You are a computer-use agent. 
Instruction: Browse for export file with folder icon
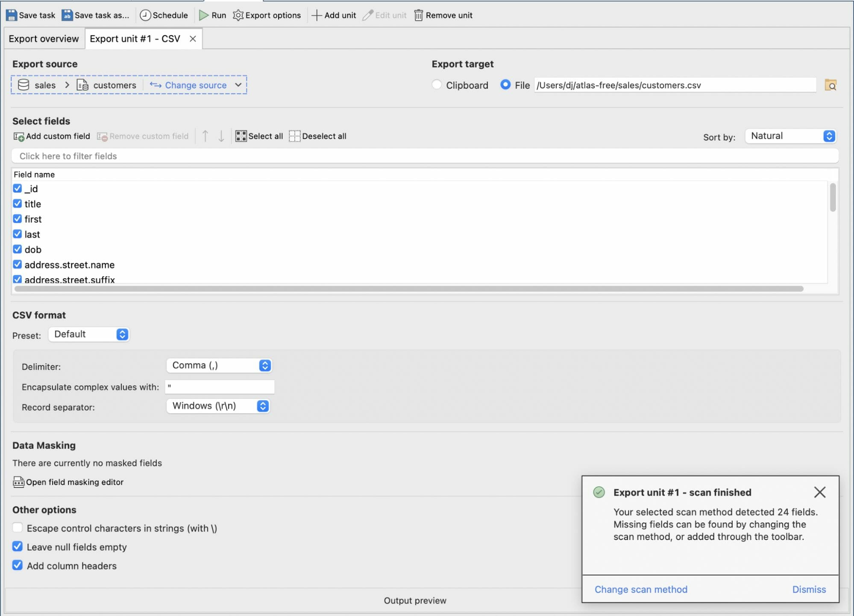tap(831, 85)
